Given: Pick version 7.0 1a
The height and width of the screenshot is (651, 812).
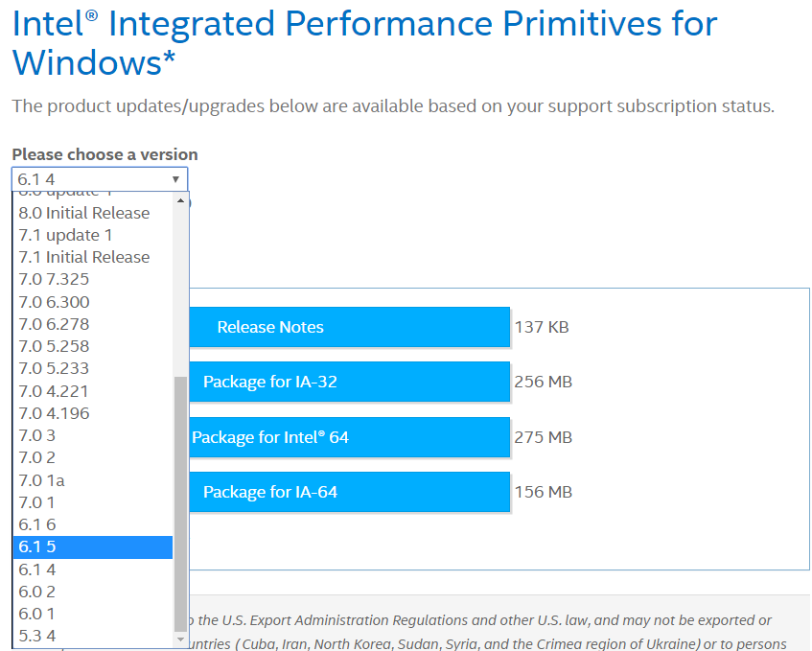Looking at the screenshot, I should [42, 480].
